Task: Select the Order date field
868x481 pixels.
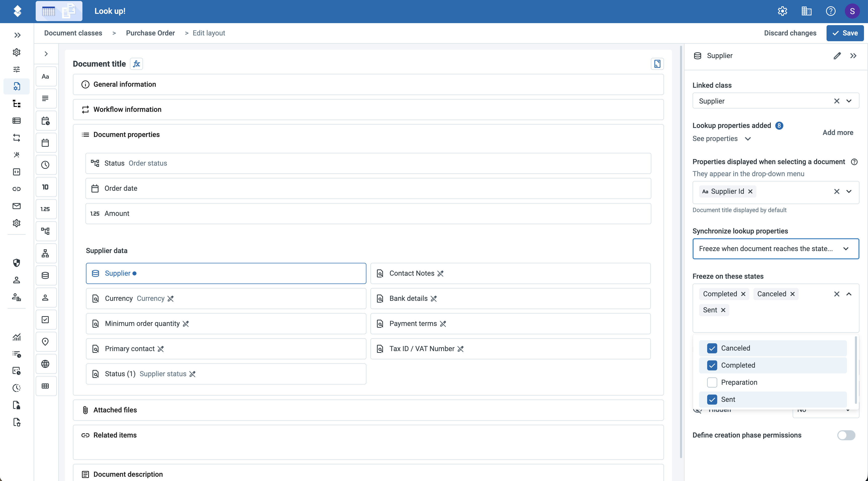Action: [x=368, y=188]
